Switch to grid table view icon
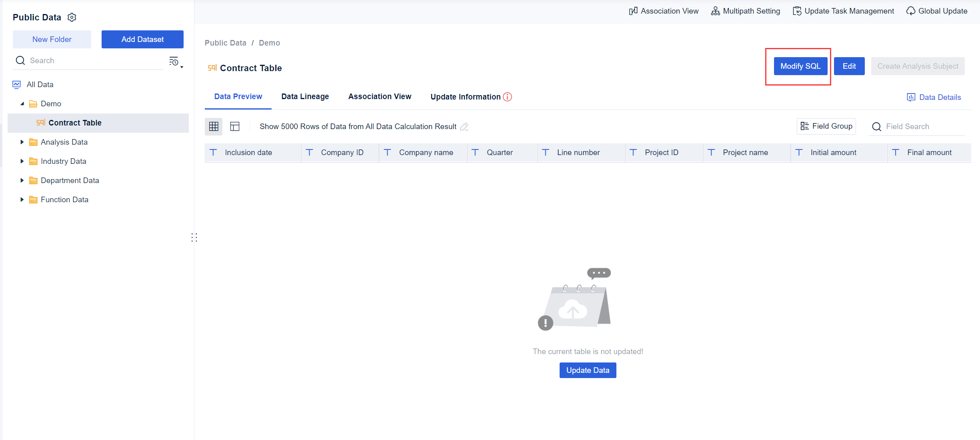 [214, 127]
